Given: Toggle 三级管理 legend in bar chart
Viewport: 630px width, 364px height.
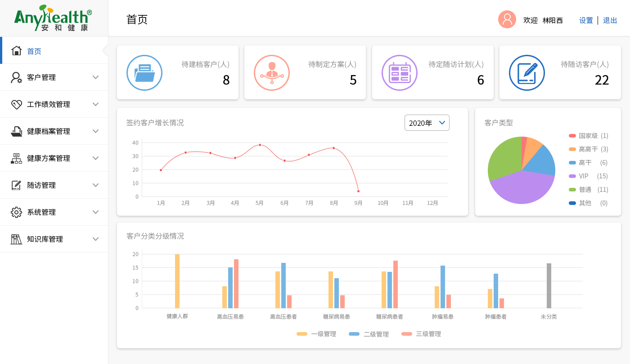Looking at the screenshot, I should pyautogui.click(x=421, y=334).
